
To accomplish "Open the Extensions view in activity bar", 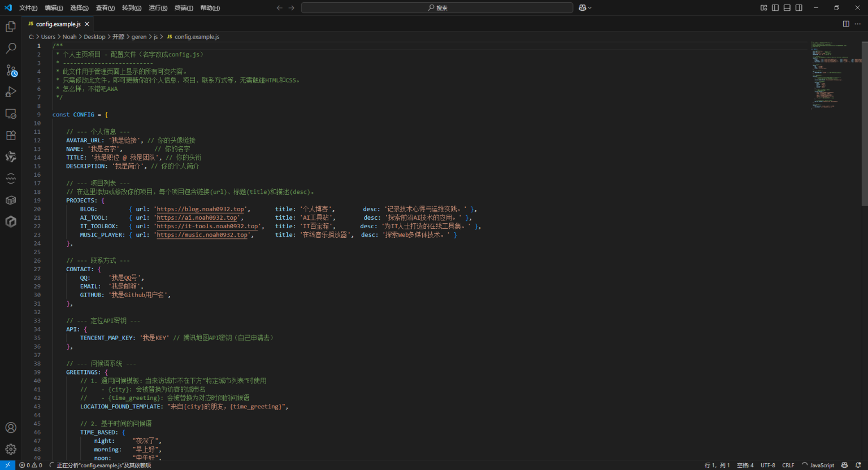I will point(11,136).
